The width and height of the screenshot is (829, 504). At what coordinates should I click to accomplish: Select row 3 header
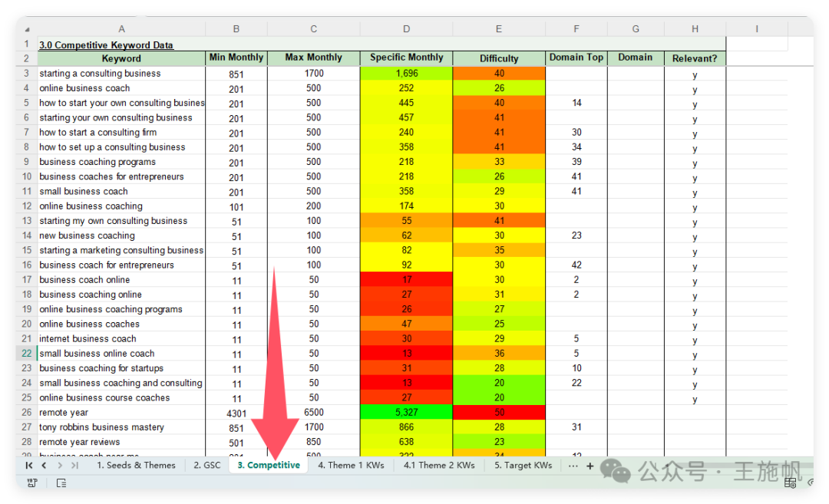click(x=26, y=74)
